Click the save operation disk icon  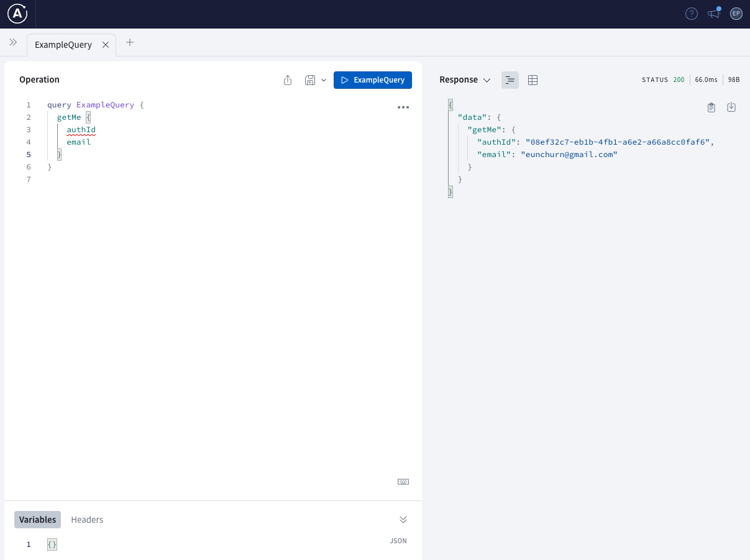click(x=310, y=80)
